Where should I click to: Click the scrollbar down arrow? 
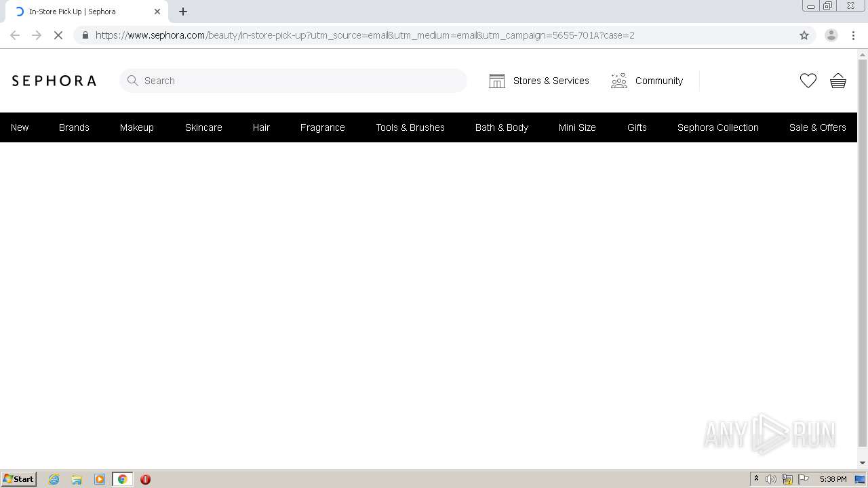[x=863, y=463]
